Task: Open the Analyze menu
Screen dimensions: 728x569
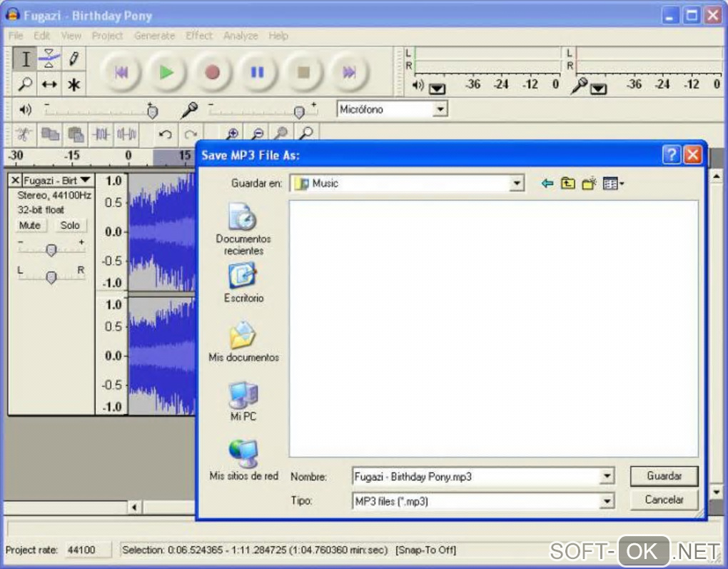Action: (241, 36)
